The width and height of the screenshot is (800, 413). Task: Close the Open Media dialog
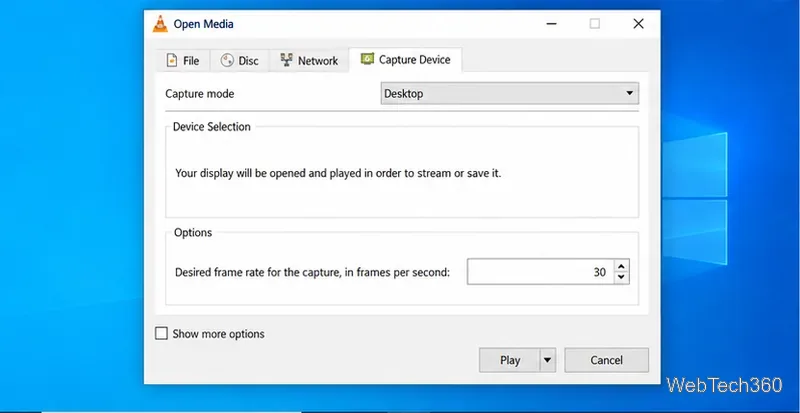click(x=638, y=24)
